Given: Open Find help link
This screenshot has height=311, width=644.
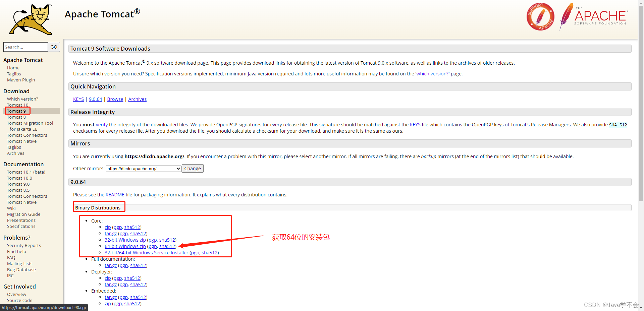Looking at the screenshot, I should (x=16, y=251).
